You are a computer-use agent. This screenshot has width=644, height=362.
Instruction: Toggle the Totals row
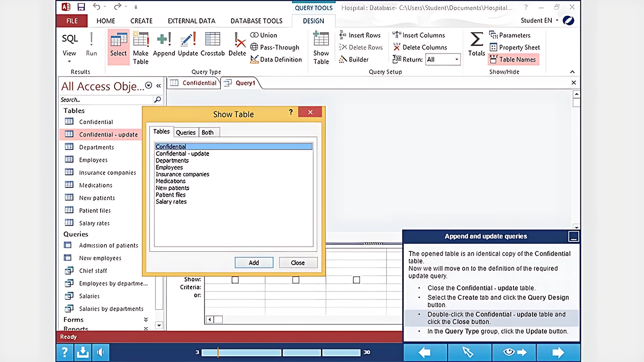pos(476,45)
